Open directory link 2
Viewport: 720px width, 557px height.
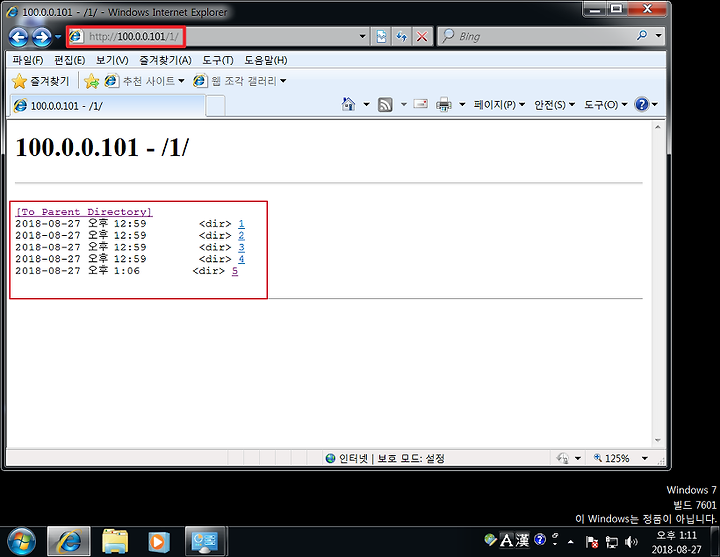click(241, 236)
